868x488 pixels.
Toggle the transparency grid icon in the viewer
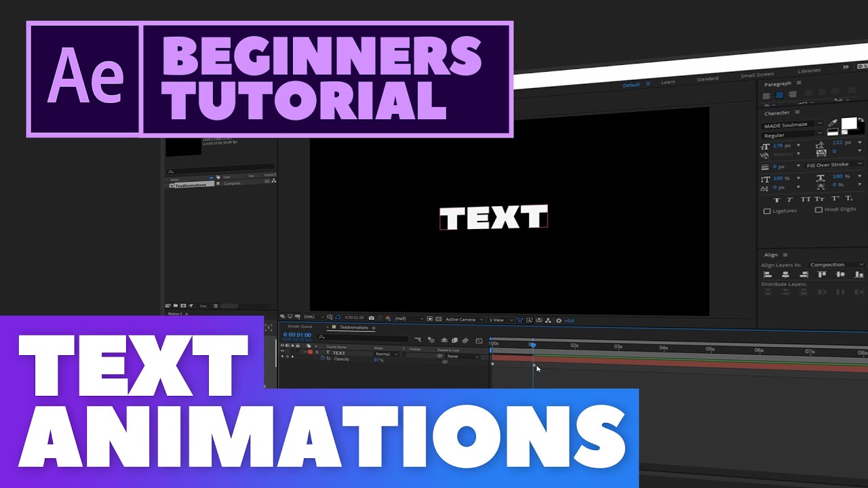[x=438, y=319]
